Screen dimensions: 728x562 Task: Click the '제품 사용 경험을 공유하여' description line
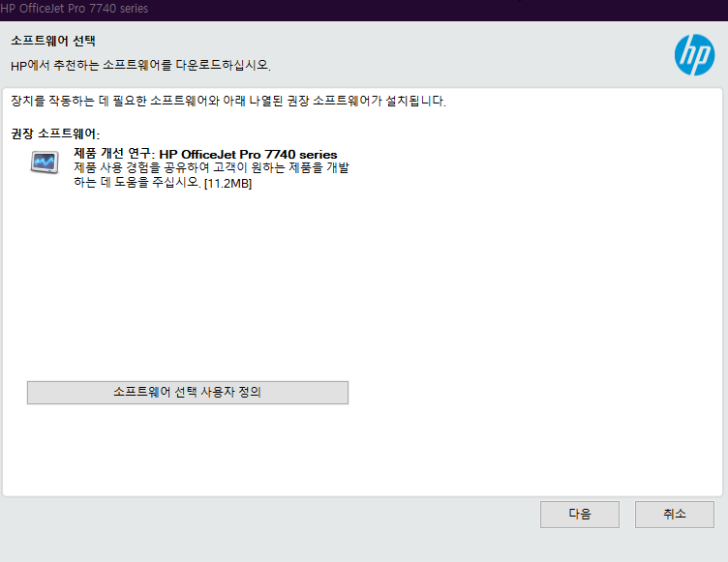(211, 167)
